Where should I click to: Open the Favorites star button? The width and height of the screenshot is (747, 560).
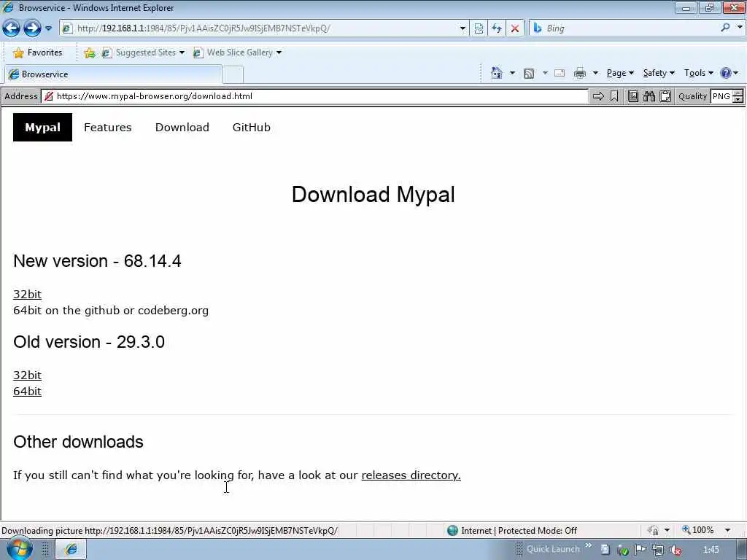[x=38, y=52]
